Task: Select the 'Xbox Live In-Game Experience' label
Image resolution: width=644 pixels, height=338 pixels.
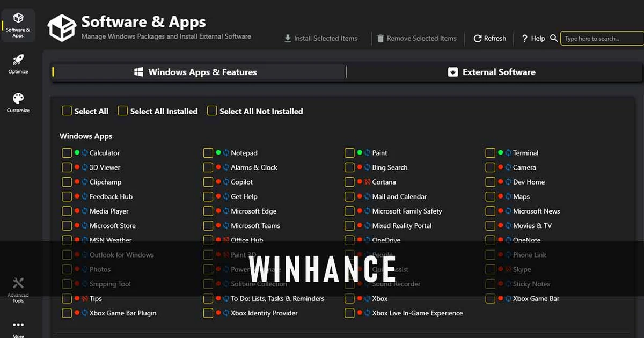Action: (x=418, y=313)
